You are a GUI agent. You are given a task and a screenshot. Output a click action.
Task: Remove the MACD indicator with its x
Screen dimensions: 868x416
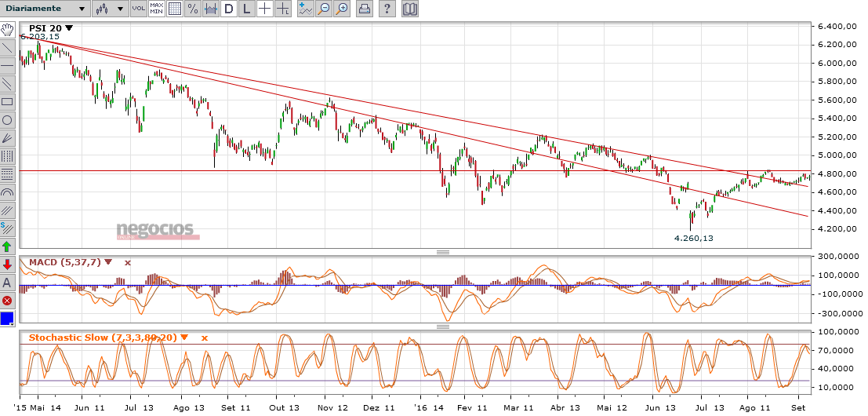click(127, 262)
